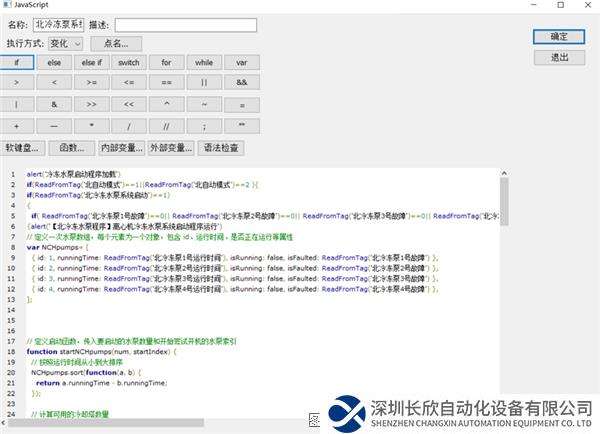Insert the '>=' comparison operator

(x=92, y=82)
